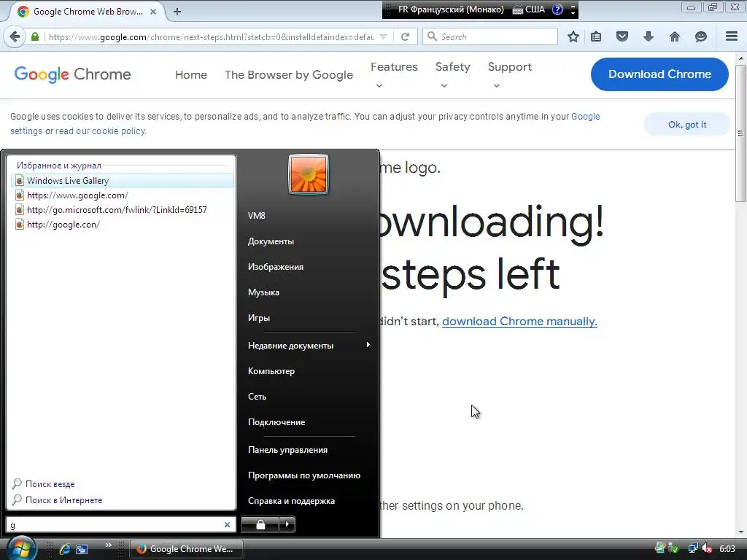The width and height of the screenshot is (747, 560).
Task: Click the Download Chrome button
Action: pyautogui.click(x=659, y=74)
